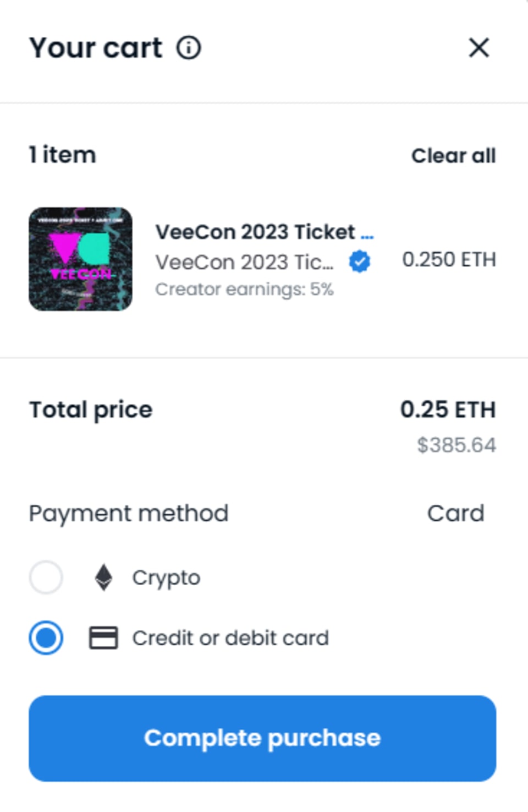Click the Clear all link

pyautogui.click(x=453, y=156)
